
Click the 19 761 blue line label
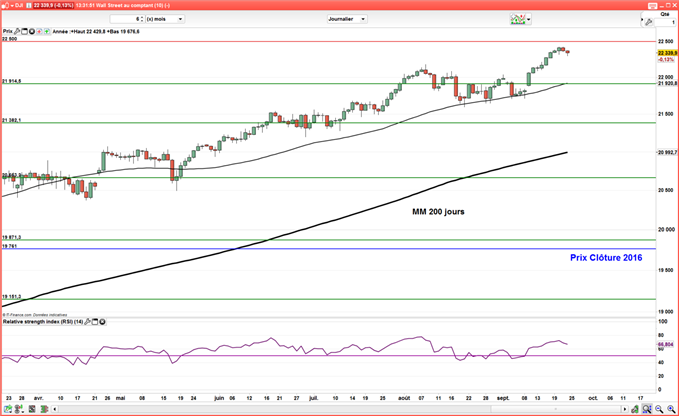[10, 246]
